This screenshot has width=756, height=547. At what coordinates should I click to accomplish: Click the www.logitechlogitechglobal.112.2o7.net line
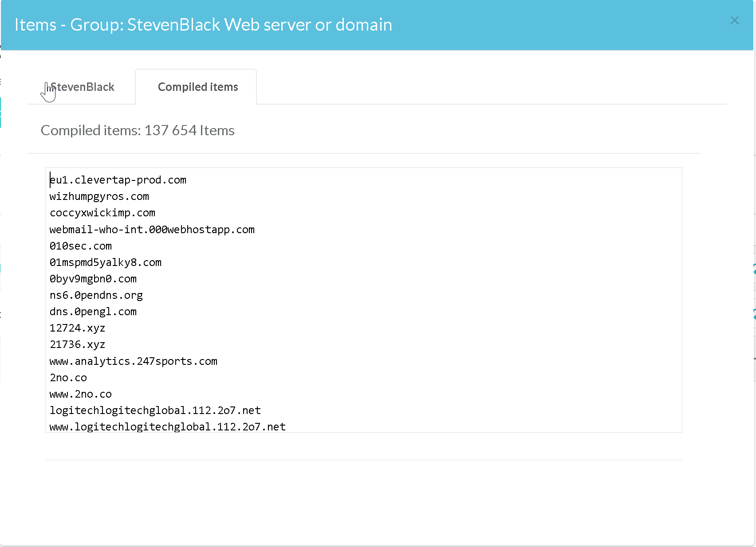pyautogui.click(x=168, y=427)
